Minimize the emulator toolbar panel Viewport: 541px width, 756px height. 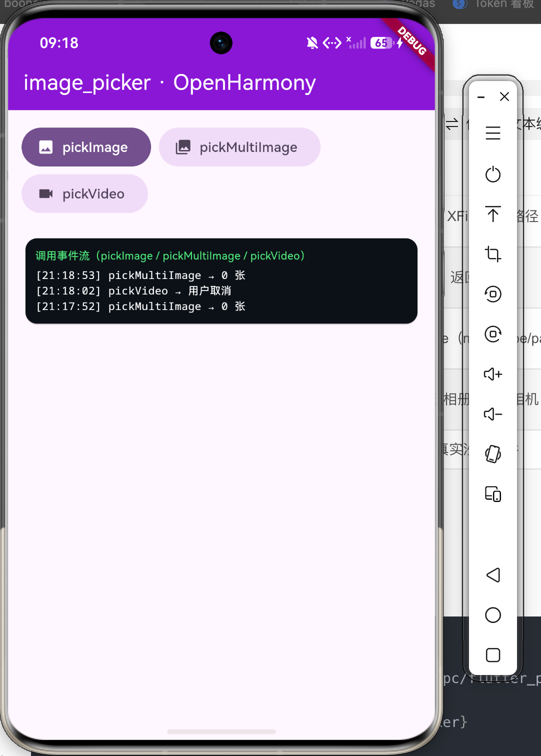point(481,97)
